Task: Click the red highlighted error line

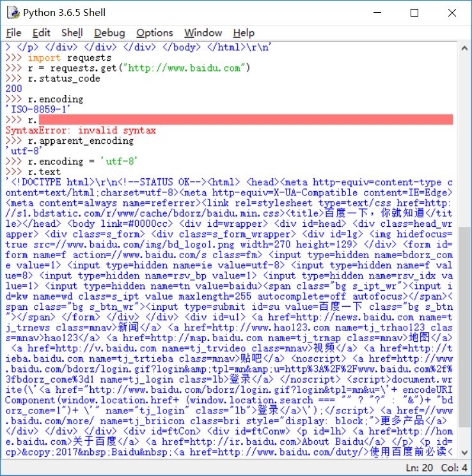Action: pos(246,119)
